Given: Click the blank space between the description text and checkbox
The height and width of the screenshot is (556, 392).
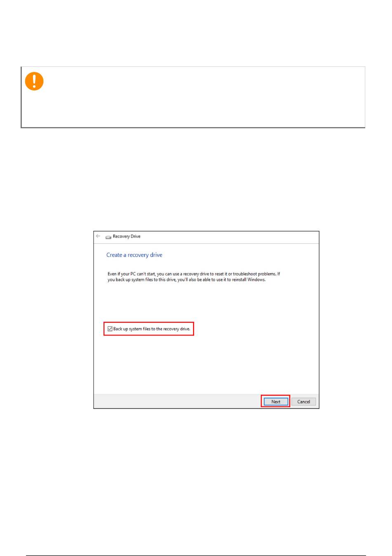Looking at the screenshot, I should pyautogui.click(x=206, y=302).
